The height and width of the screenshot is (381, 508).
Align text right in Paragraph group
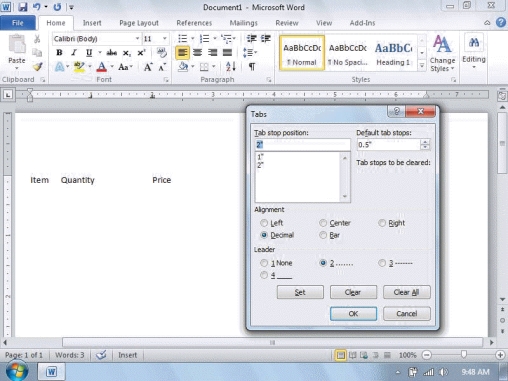tap(212, 52)
